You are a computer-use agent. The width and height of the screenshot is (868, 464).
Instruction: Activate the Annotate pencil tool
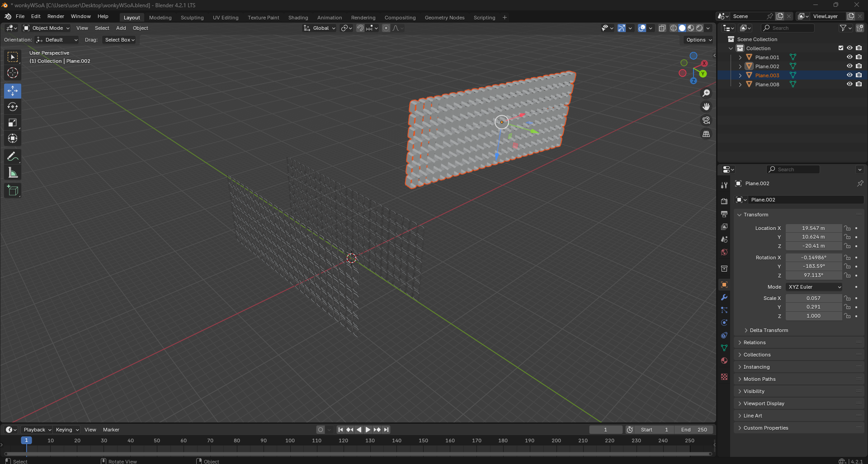pos(13,157)
